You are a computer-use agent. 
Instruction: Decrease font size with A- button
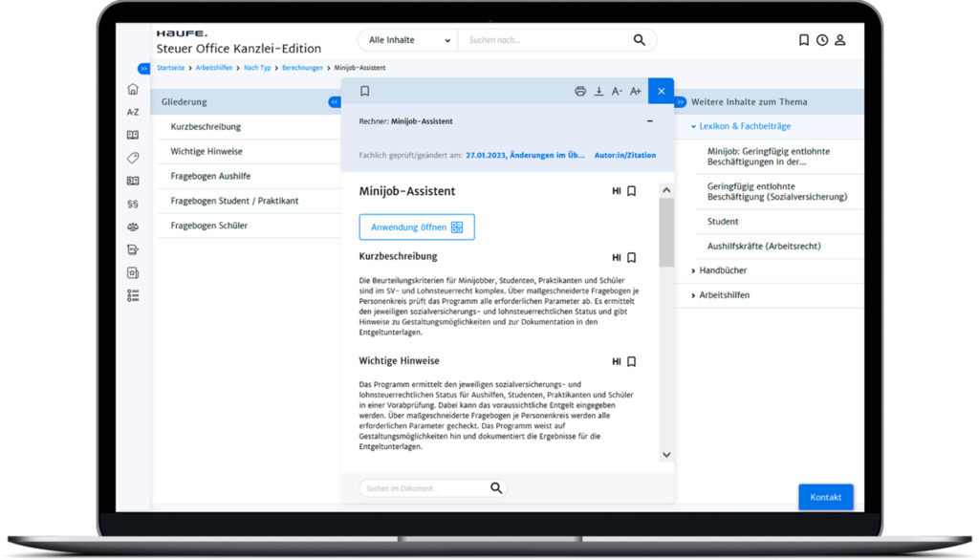(617, 91)
